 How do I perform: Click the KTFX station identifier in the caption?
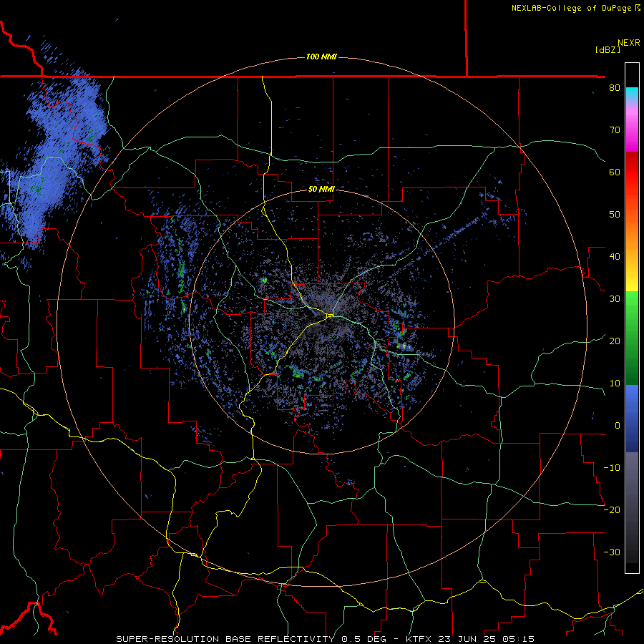pos(421,639)
